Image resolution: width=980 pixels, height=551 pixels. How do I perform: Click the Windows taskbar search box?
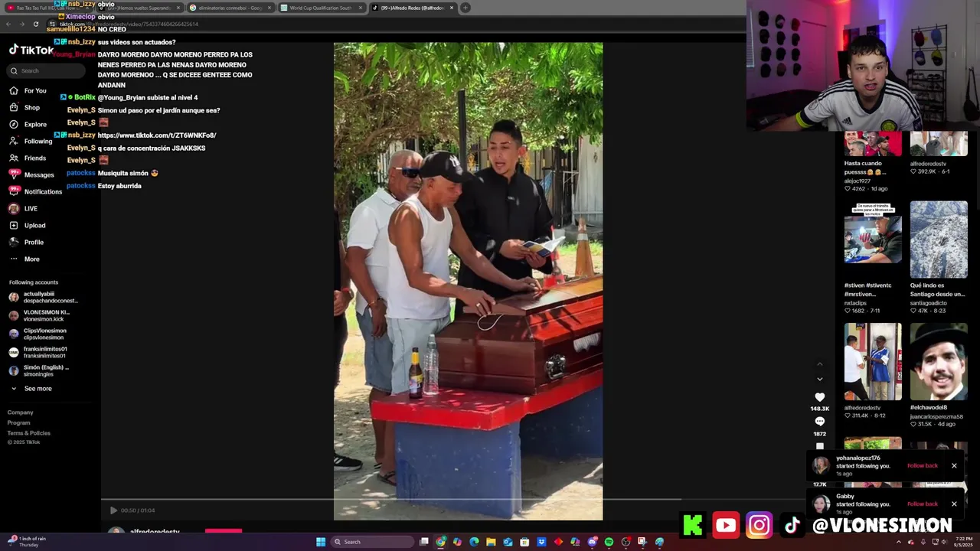coord(371,542)
